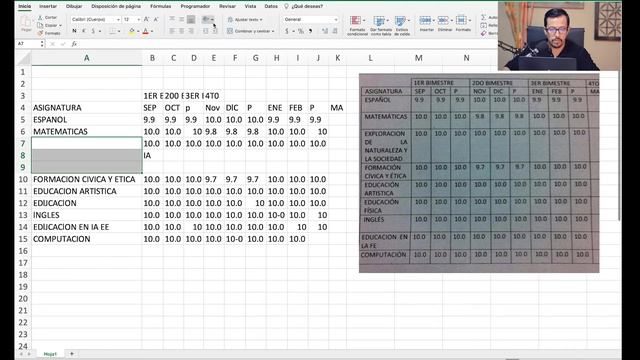Image resolution: width=640 pixels, height=360 pixels.
Task: Switch to the Dibujar ribbon tab
Action: click(74, 6)
